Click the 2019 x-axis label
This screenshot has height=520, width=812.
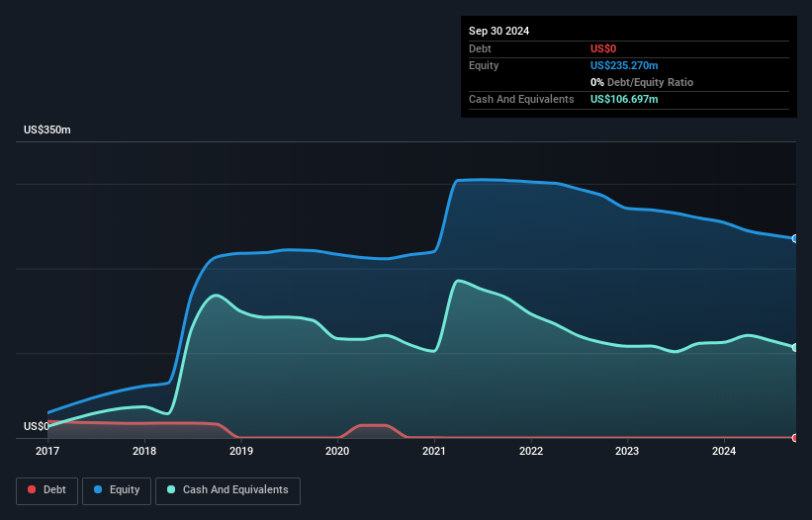pos(241,451)
